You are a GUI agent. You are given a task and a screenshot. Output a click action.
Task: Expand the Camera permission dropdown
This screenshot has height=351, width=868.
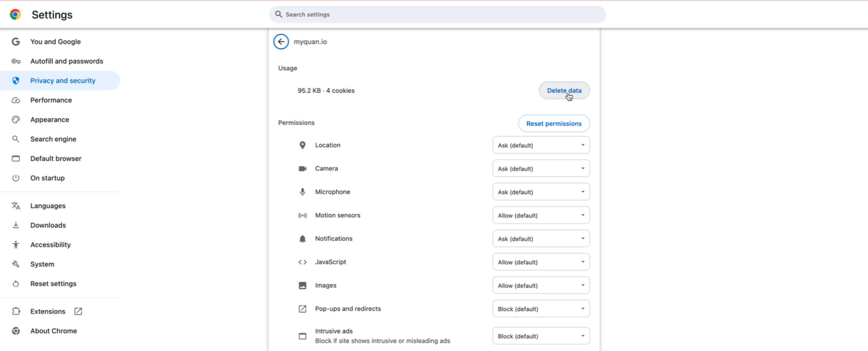[541, 169]
